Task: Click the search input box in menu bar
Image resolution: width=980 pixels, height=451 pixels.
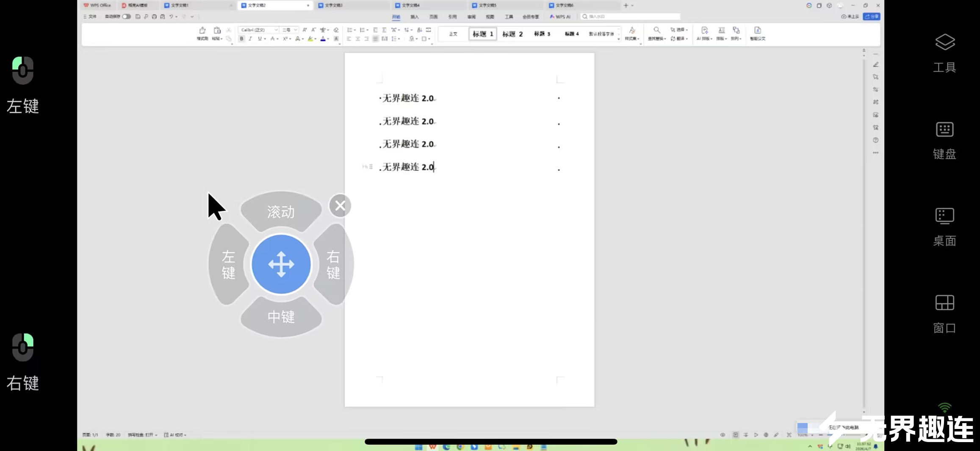Action: point(631,17)
